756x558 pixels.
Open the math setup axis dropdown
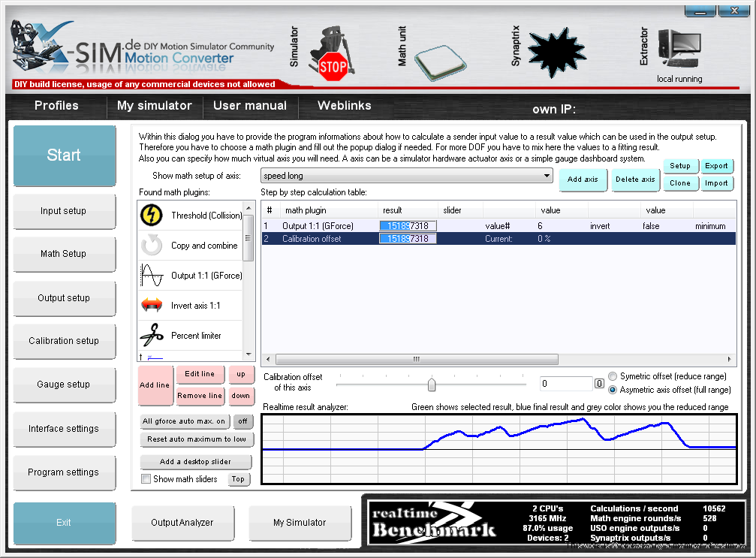tap(406, 176)
